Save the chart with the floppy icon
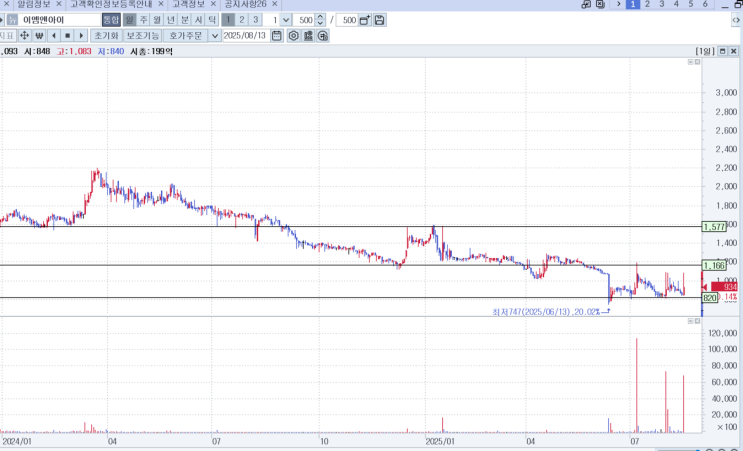The image size is (743, 451). 379,20
